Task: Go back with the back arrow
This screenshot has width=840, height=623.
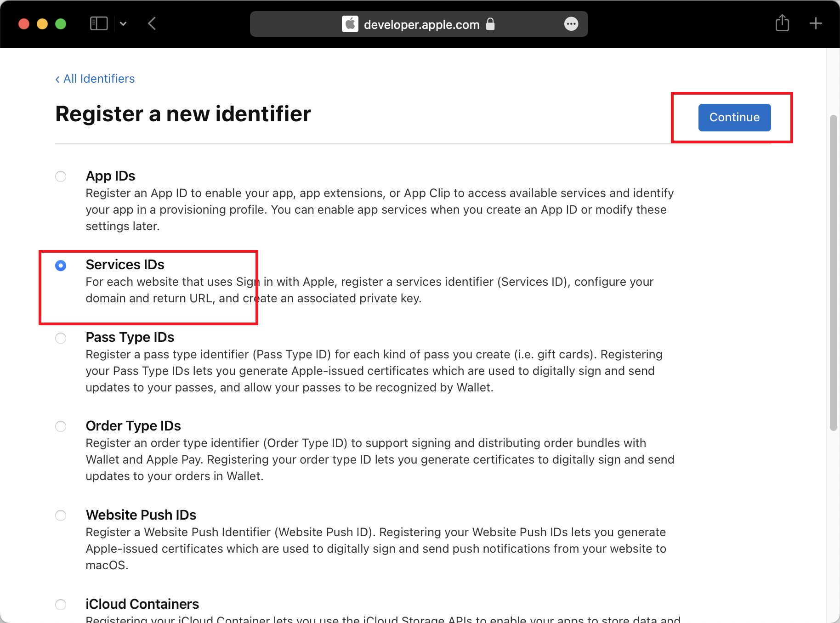Action: click(x=152, y=23)
